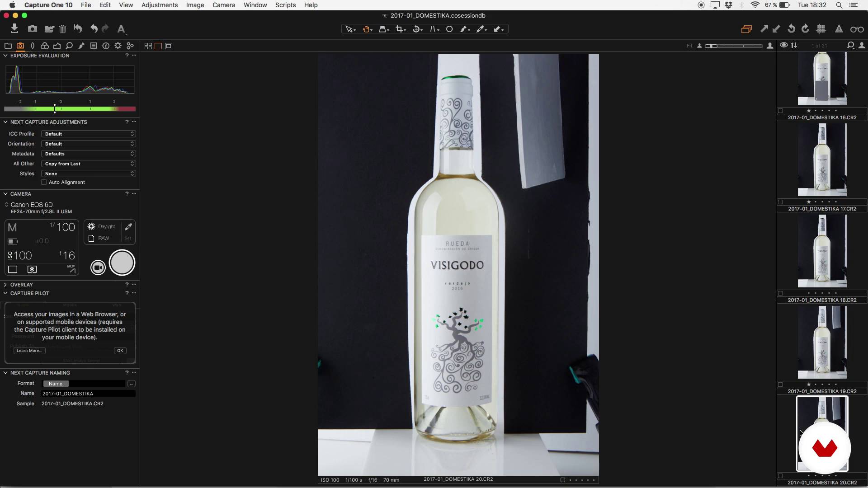
Task: Check the selection box for DOMESTIKA 17.CR2
Action: 780,202
